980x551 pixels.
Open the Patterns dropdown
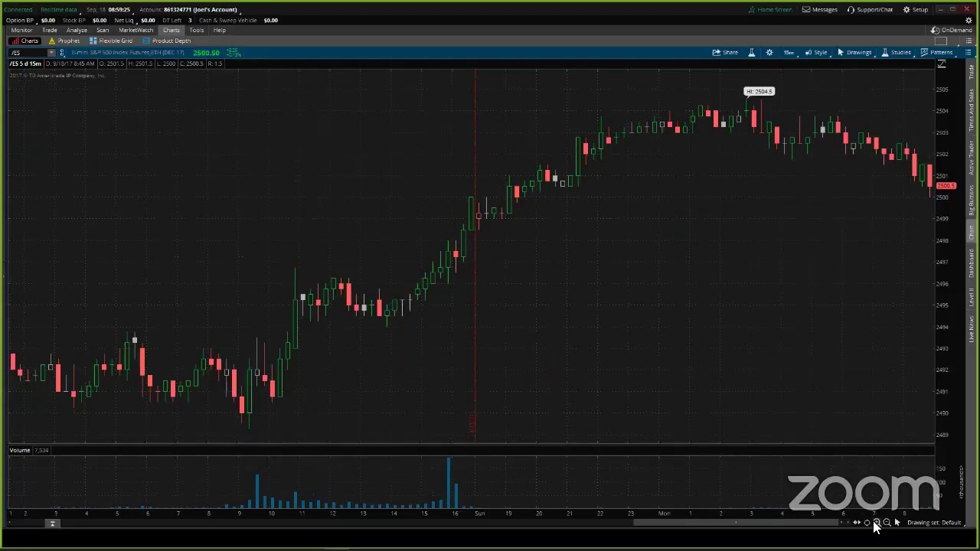coord(936,52)
